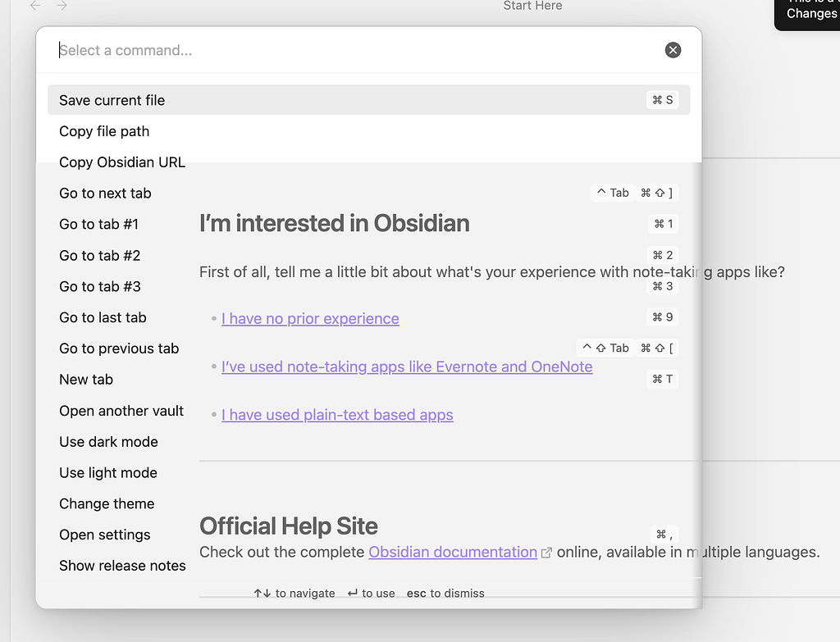Type in the Select a command field
Viewport: 840px width, 642px height.
tap(353, 50)
